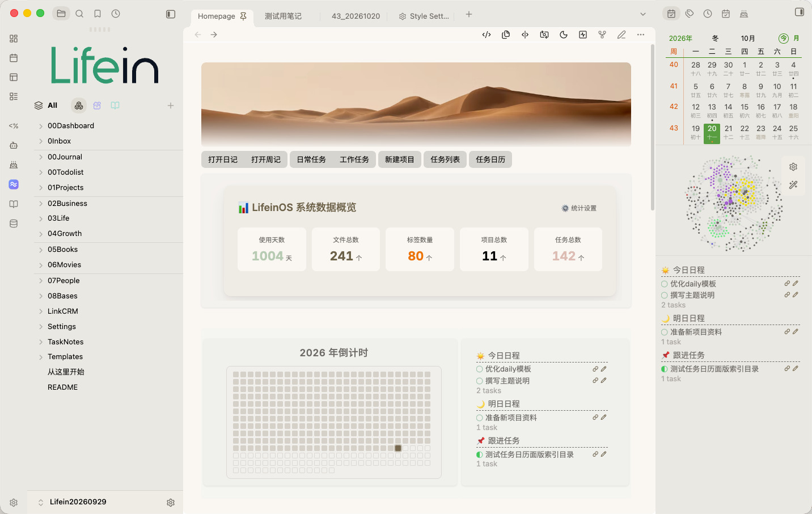Screen dimensions: 812x514
Task: Open the bookmarks panel
Action: coord(98,14)
